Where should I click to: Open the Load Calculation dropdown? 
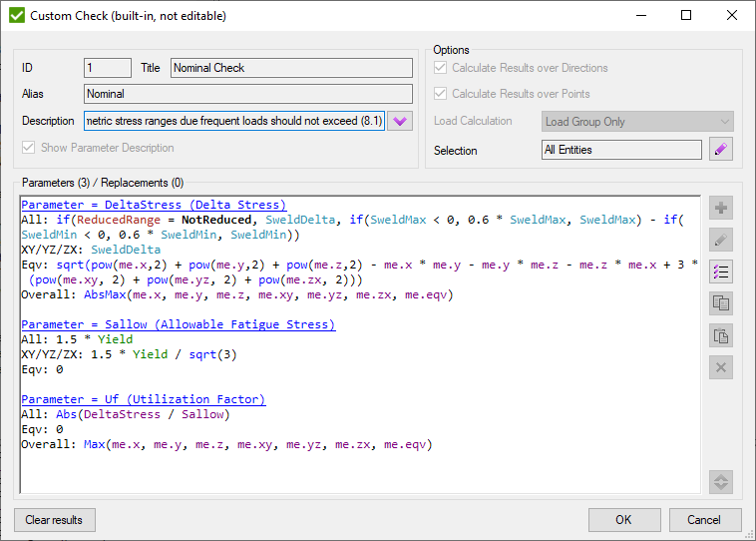[x=637, y=122]
